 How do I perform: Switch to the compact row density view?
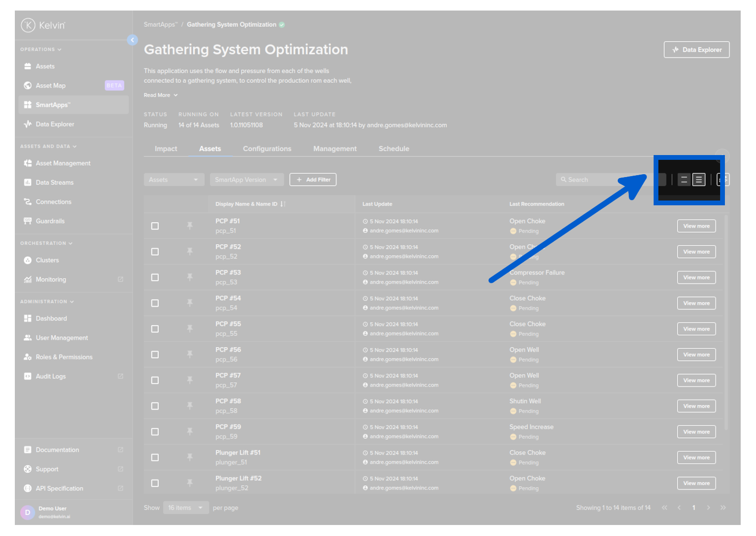pos(699,180)
